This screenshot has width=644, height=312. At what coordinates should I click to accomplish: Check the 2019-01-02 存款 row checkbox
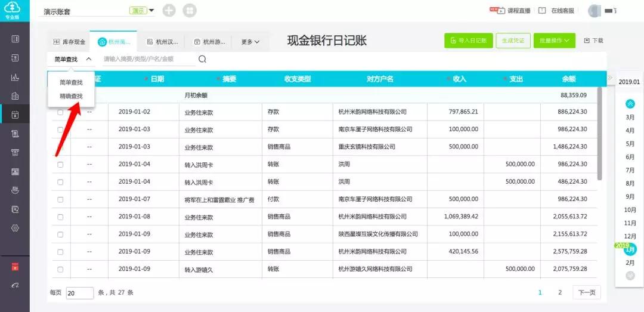60,112
